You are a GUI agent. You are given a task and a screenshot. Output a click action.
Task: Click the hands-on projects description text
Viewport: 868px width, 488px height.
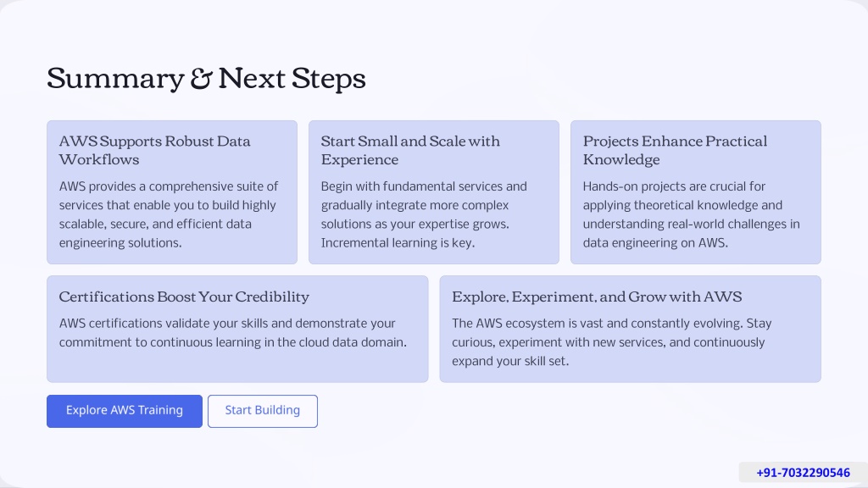[692, 214]
